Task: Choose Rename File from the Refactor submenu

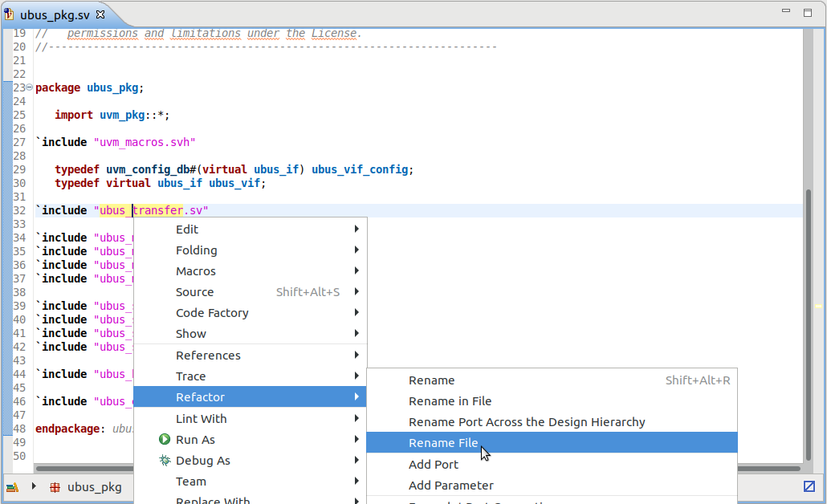Action: click(x=443, y=442)
